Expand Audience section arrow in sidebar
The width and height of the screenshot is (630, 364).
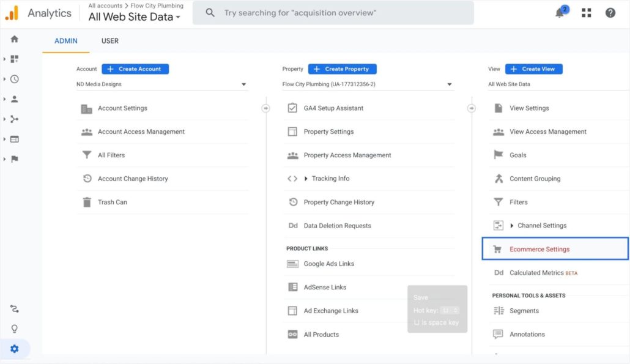pyautogui.click(x=4, y=99)
